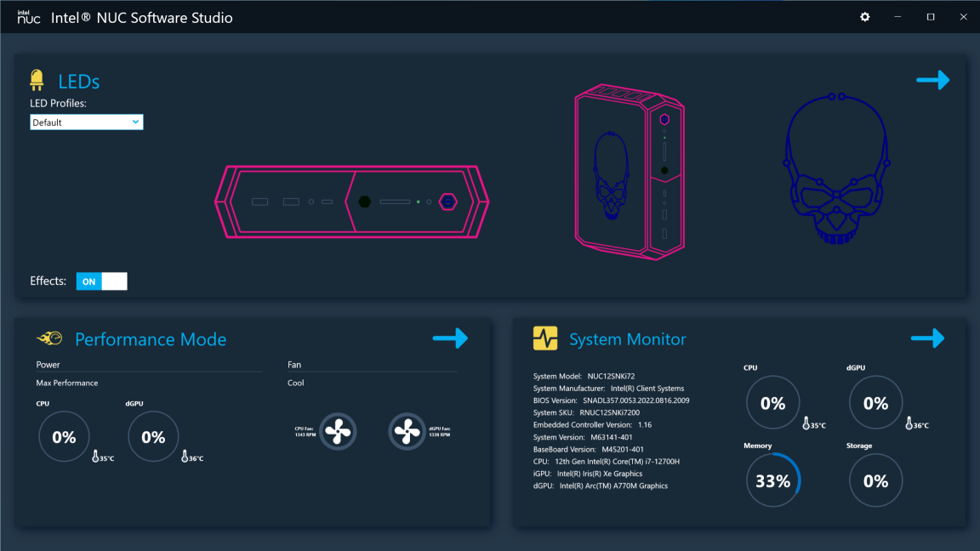The width and height of the screenshot is (980, 551).
Task: Toggle the LED Effects switch off
Action: click(x=102, y=281)
